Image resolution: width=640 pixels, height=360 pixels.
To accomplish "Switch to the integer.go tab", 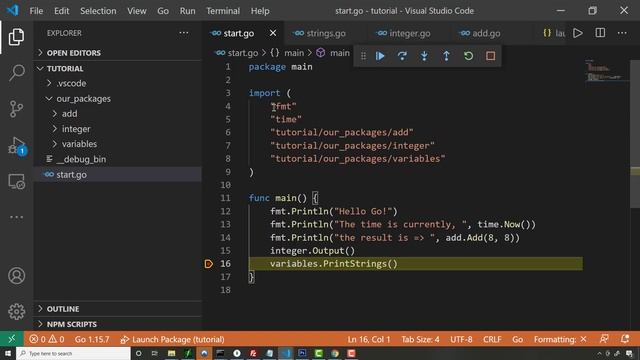I will (409, 33).
